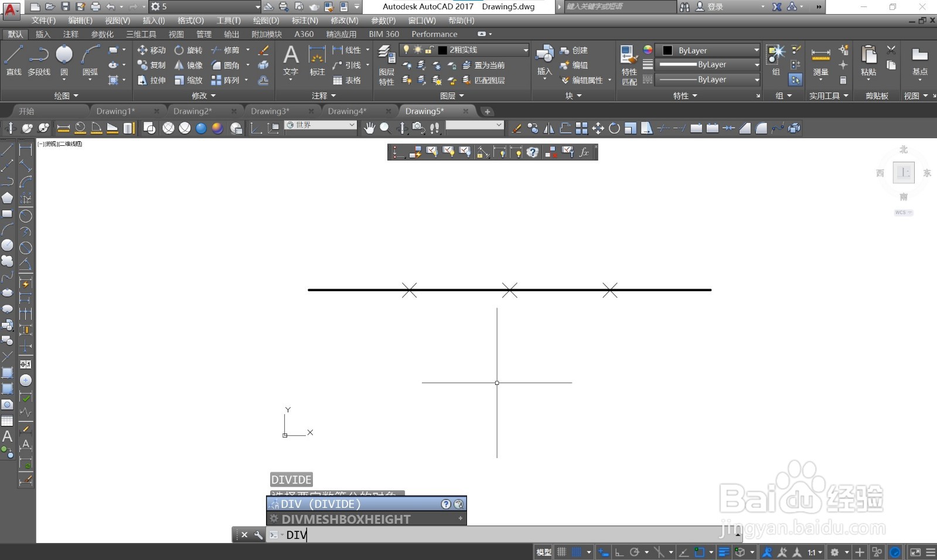Click the 缩放 (Scale) command
Image resolution: width=937 pixels, height=560 pixels.
click(x=188, y=80)
